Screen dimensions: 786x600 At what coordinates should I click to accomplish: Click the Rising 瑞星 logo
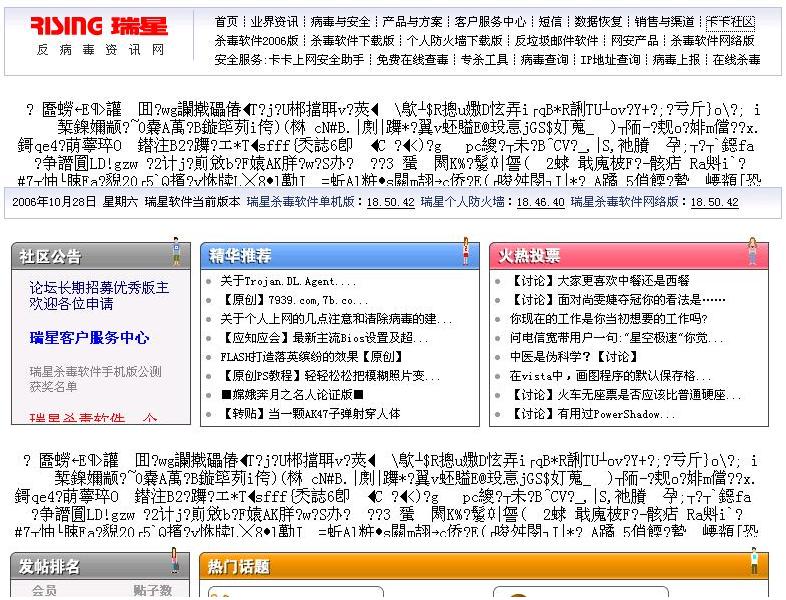(x=99, y=26)
